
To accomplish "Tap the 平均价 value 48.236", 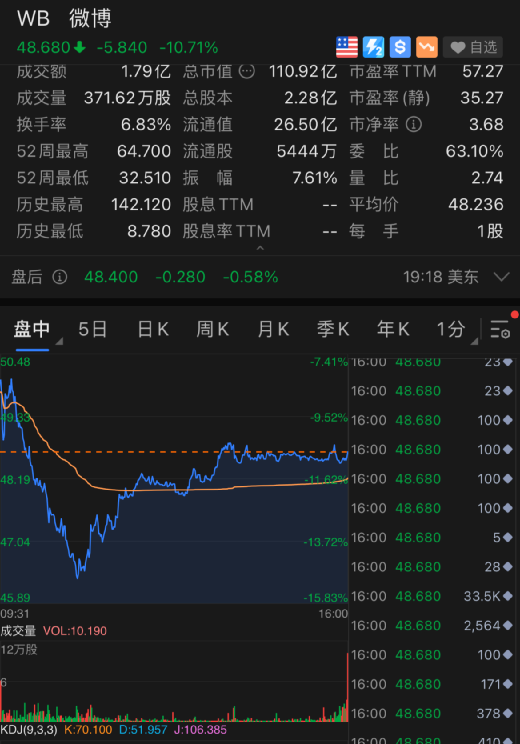I will 476,205.
